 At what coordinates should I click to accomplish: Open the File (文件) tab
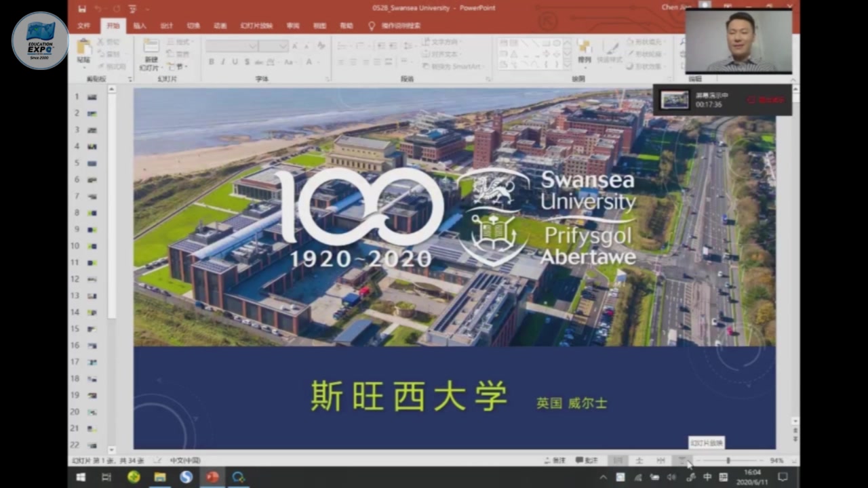point(83,26)
